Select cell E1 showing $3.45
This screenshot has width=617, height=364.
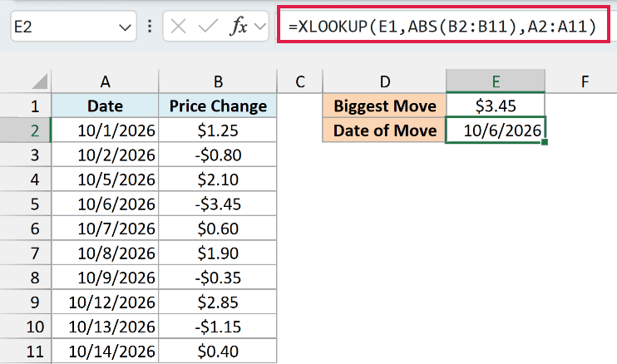click(496, 106)
